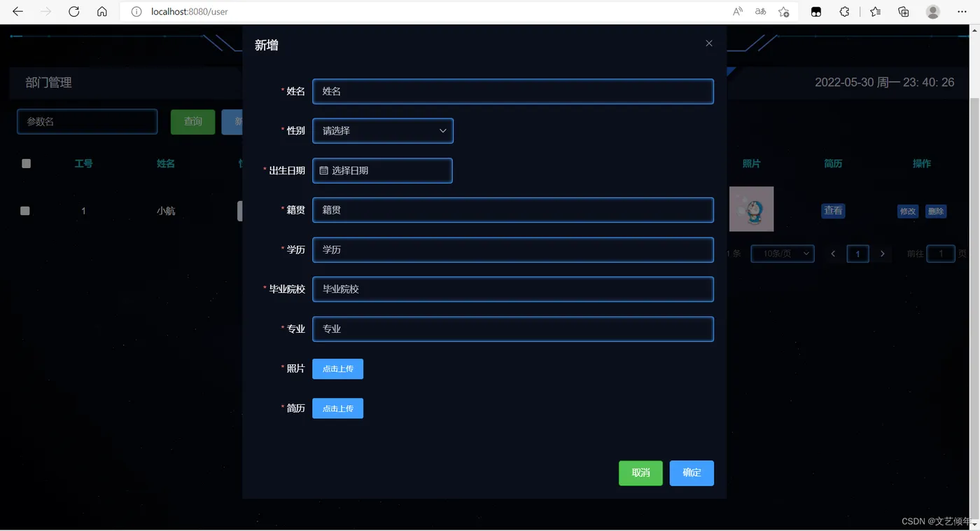Click 删除 for the 小航 row

pos(936,211)
